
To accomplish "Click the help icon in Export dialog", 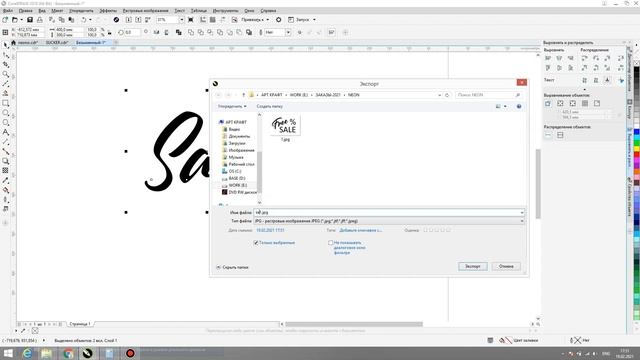I will [519, 106].
